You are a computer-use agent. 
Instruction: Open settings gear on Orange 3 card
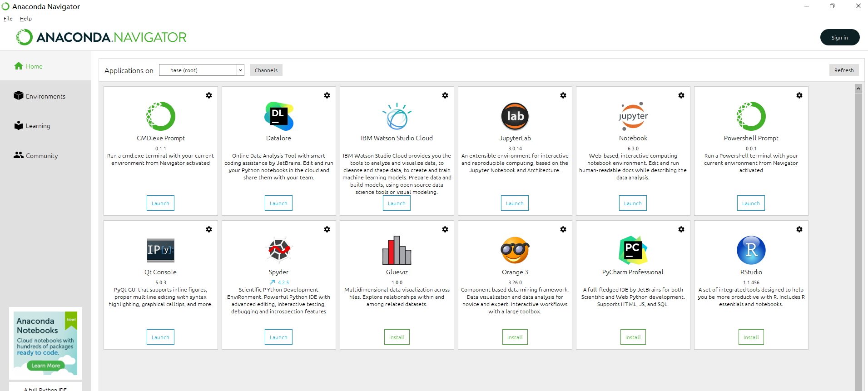pos(563,229)
